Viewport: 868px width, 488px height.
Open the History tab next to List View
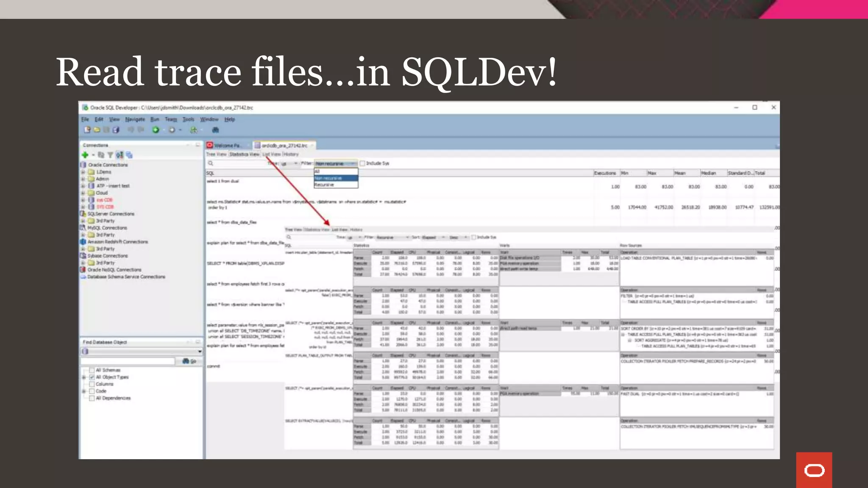tap(291, 154)
